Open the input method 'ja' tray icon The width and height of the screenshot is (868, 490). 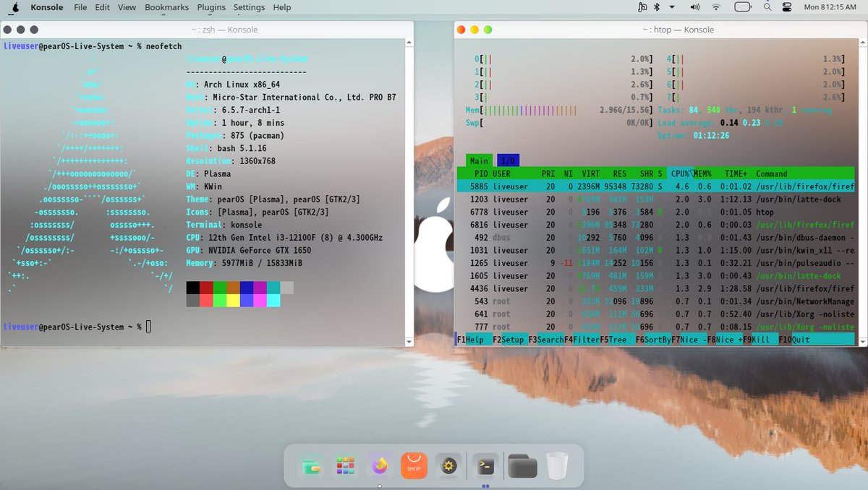point(642,7)
